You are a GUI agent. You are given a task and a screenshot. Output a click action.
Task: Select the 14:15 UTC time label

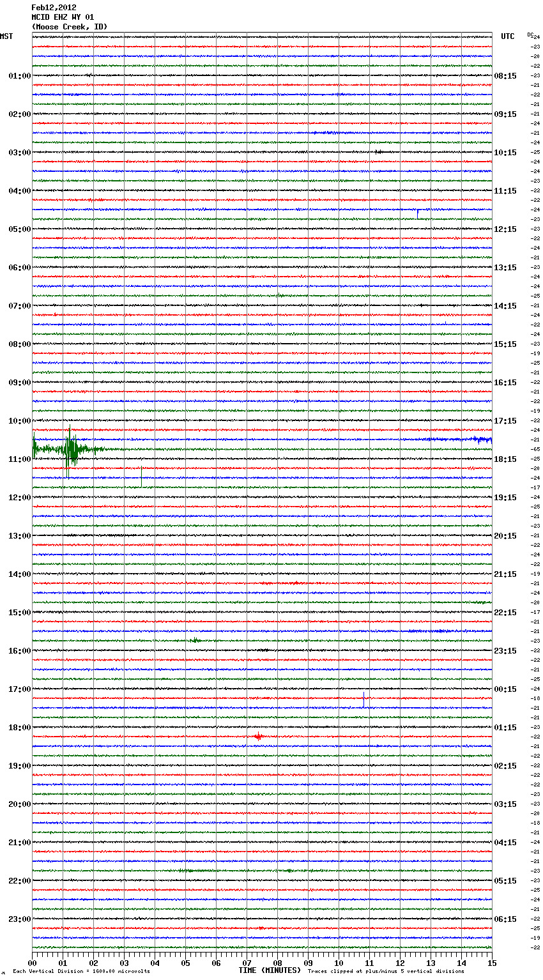coord(505,306)
